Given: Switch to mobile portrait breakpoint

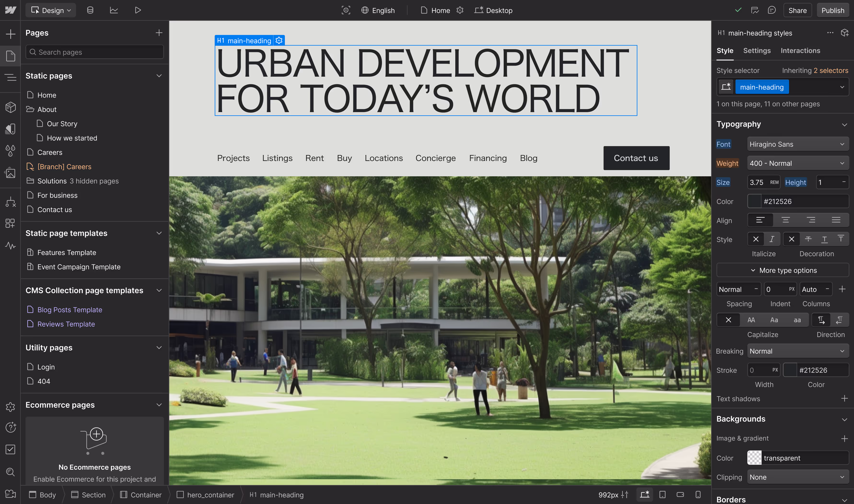Looking at the screenshot, I should tap(698, 494).
